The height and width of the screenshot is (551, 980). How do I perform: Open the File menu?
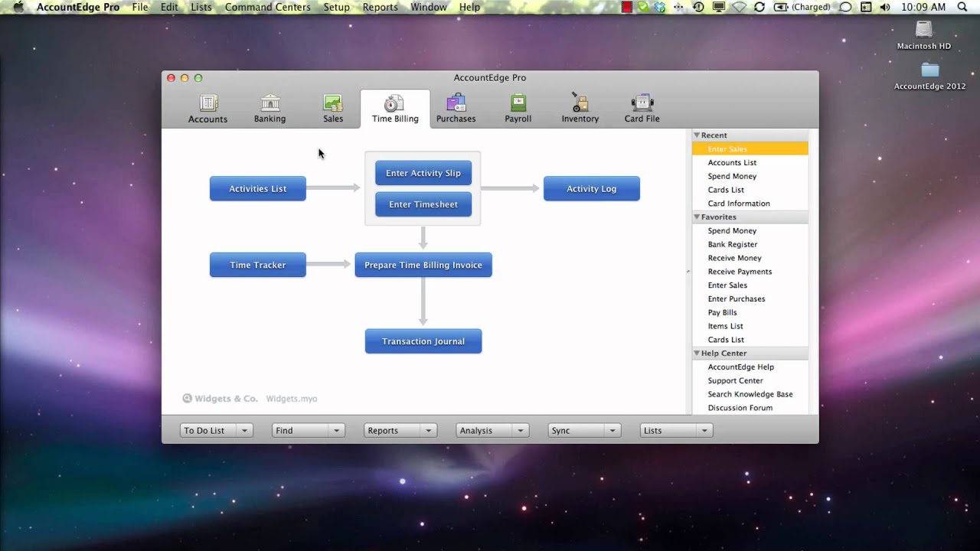click(140, 7)
